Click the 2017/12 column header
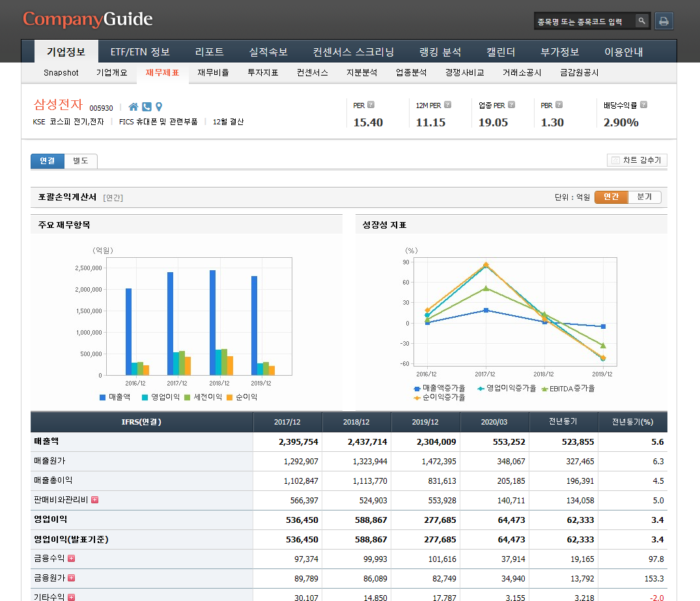This screenshot has height=601, width=700. pyautogui.click(x=287, y=422)
